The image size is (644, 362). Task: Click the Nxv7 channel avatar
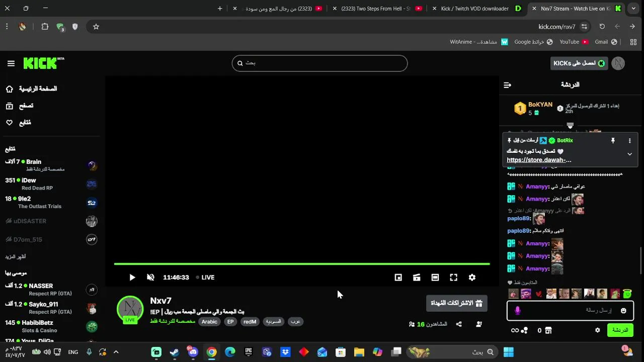(130, 309)
